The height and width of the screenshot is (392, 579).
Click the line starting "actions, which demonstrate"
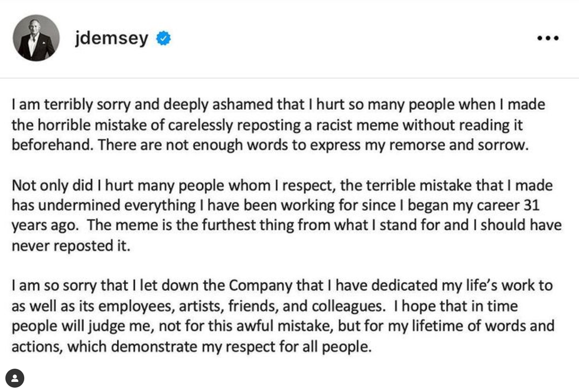[x=191, y=346]
